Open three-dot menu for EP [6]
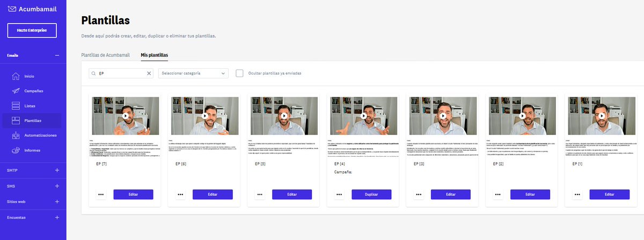The height and width of the screenshot is (240, 644). pos(180,194)
